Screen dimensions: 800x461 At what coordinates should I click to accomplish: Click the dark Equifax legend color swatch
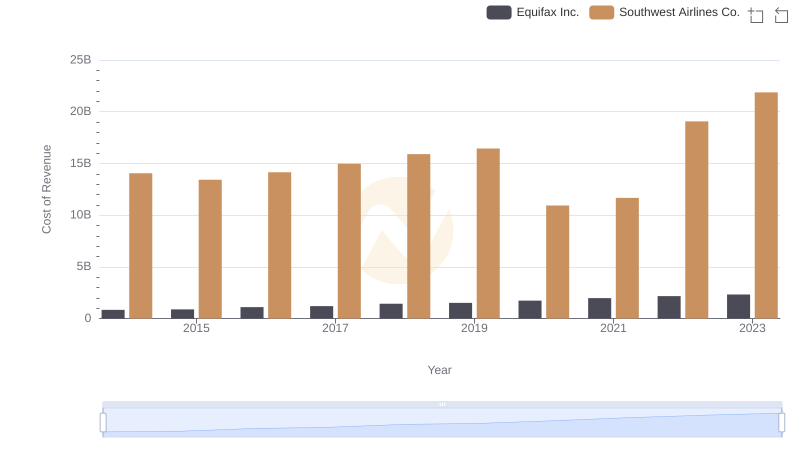coord(499,12)
